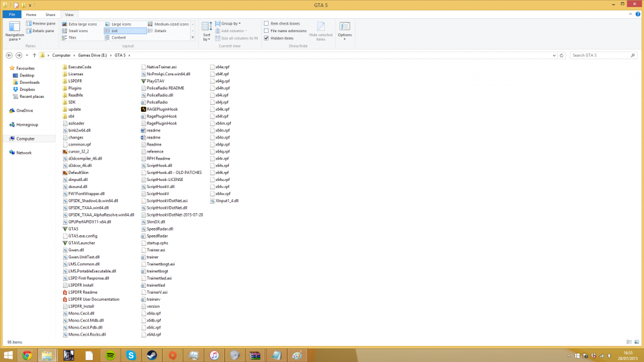This screenshot has height=362, width=644.
Task: Switch to Medium-sized icons layout
Action: coord(168,24)
